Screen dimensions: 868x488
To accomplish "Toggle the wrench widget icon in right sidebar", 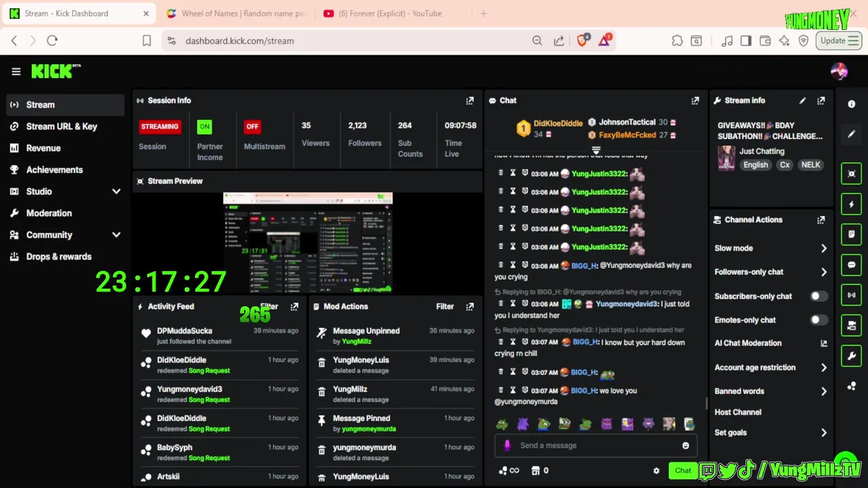I will [852, 356].
